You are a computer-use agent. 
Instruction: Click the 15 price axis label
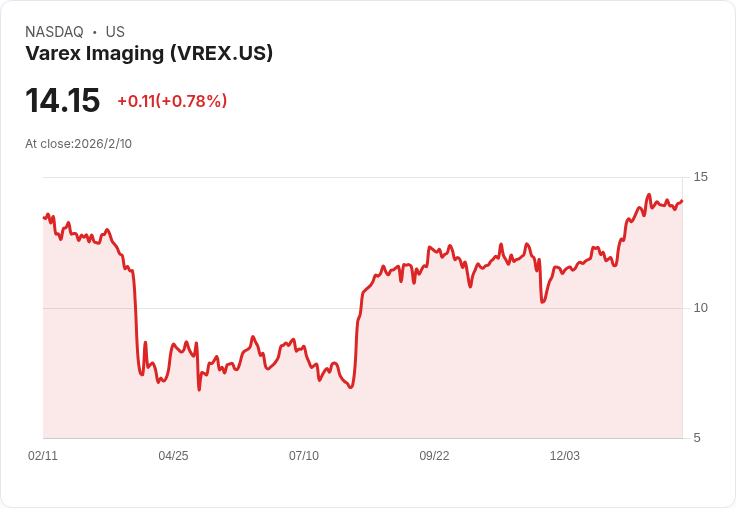tap(700, 177)
